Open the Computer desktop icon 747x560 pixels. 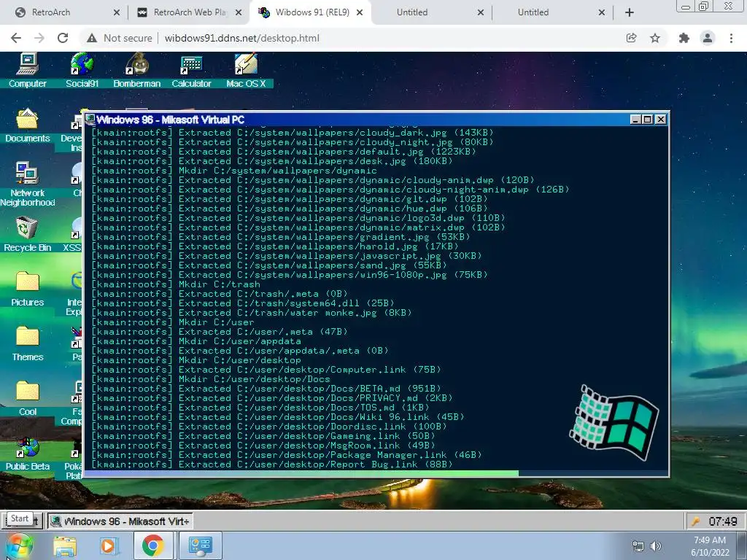(27, 70)
